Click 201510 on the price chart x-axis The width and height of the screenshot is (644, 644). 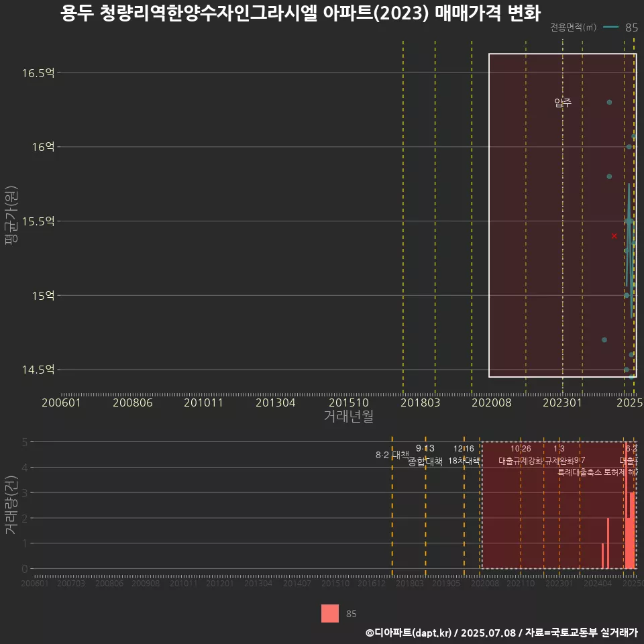click(349, 402)
